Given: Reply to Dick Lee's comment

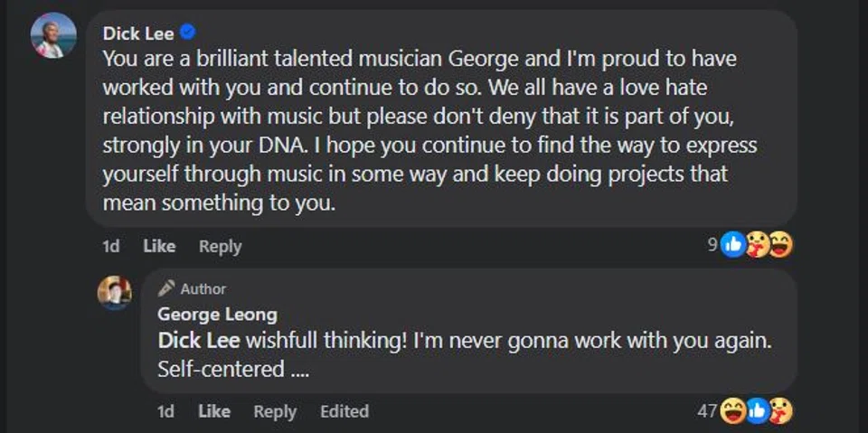Looking at the screenshot, I should [220, 246].
